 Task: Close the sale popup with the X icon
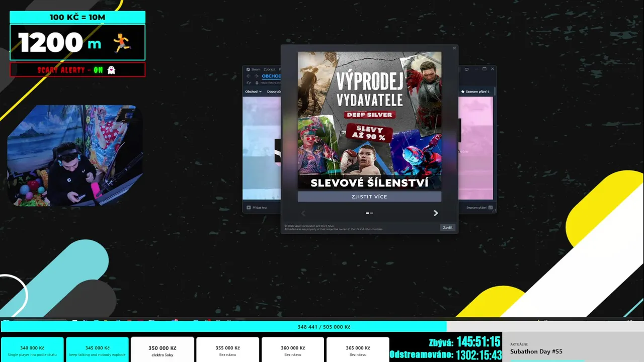click(x=454, y=48)
